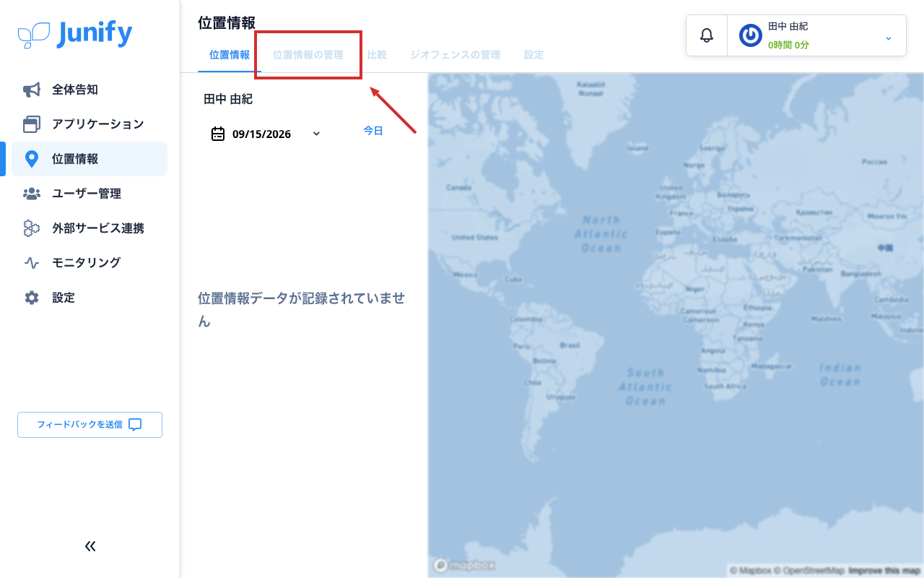Select the active 位置情報 tab

(x=230, y=55)
